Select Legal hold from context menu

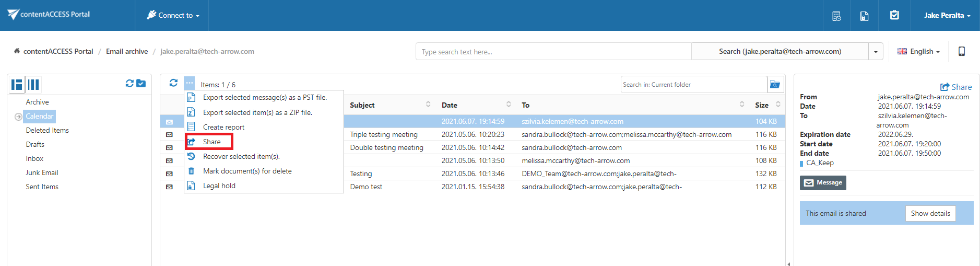click(x=219, y=186)
